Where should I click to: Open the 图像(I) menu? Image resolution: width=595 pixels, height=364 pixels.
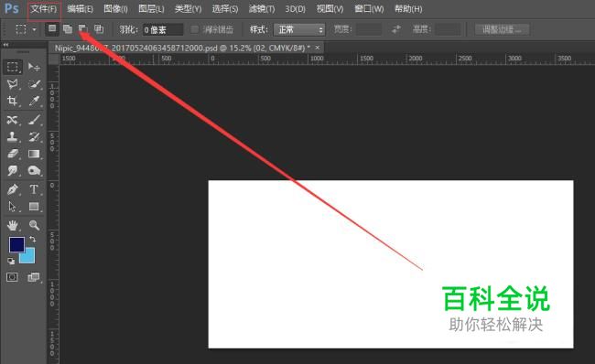pyautogui.click(x=115, y=9)
